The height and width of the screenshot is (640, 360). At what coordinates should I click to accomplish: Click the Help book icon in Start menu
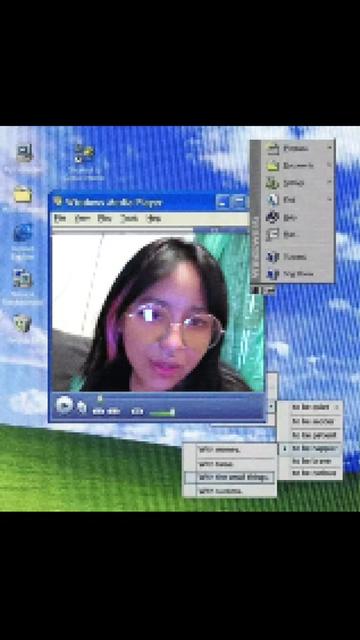272,218
